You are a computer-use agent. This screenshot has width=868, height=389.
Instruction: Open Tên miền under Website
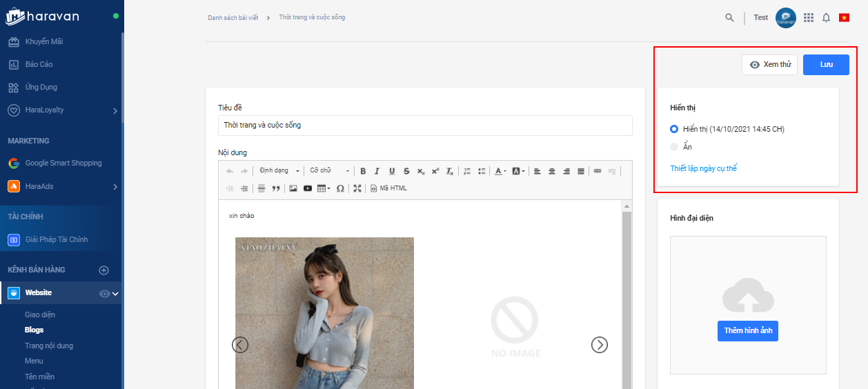point(40,377)
